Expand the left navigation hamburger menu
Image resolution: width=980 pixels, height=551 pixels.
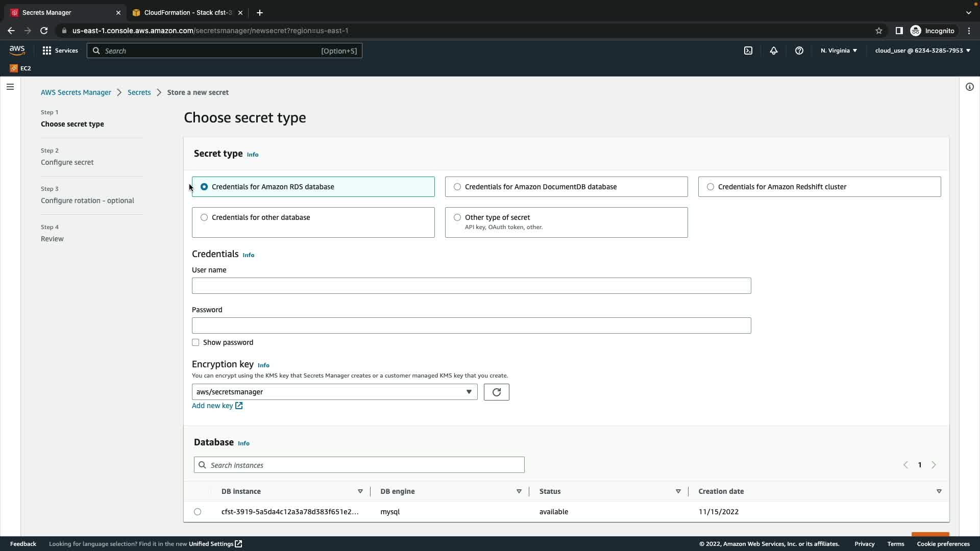[x=10, y=87]
